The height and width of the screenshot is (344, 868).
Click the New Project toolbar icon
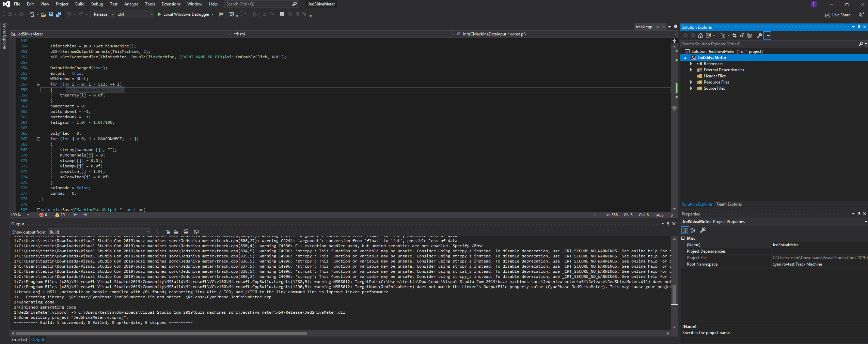32,14
